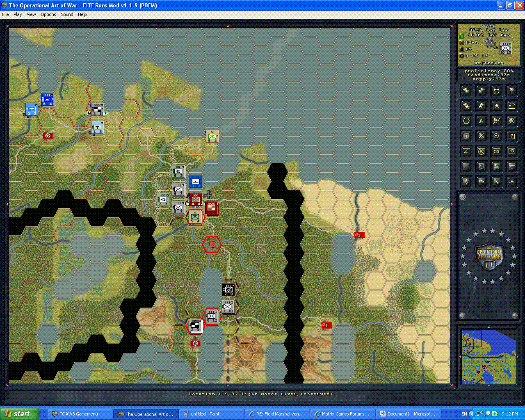Open the Play menu
525x420 pixels.
coord(18,14)
